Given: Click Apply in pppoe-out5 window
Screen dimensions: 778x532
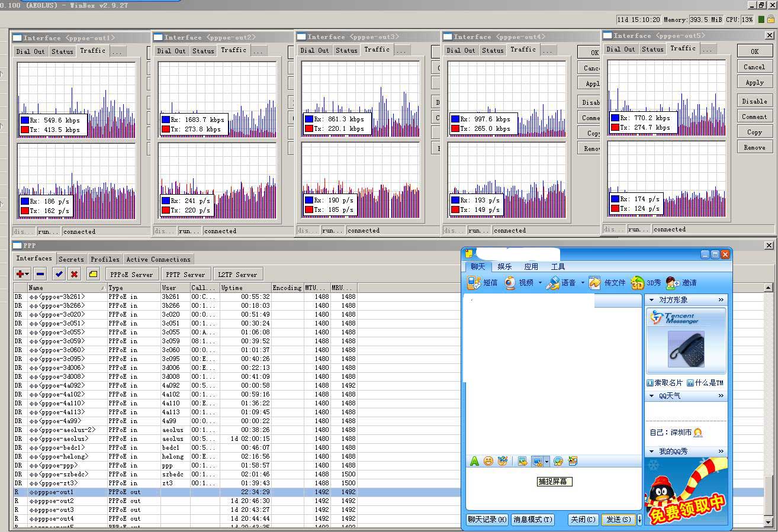Looking at the screenshot, I should click(x=754, y=83).
